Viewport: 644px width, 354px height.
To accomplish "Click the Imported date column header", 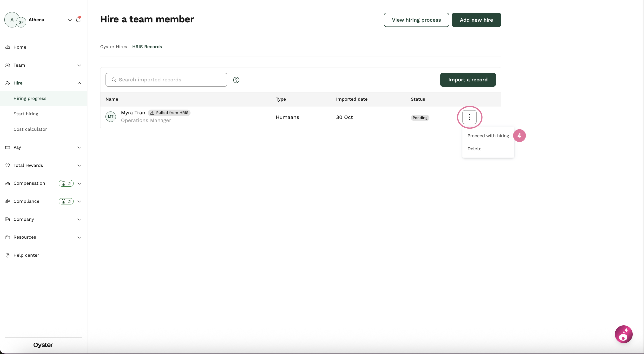I will tap(351, 99).
